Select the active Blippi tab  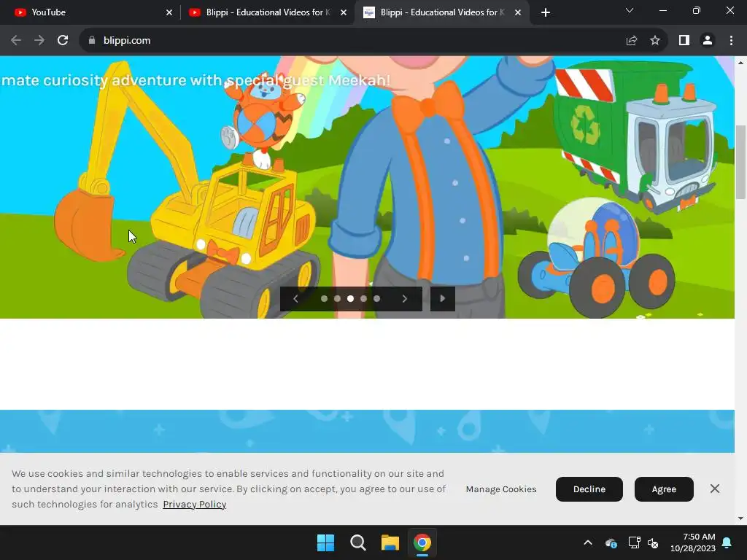pos(441,12)
